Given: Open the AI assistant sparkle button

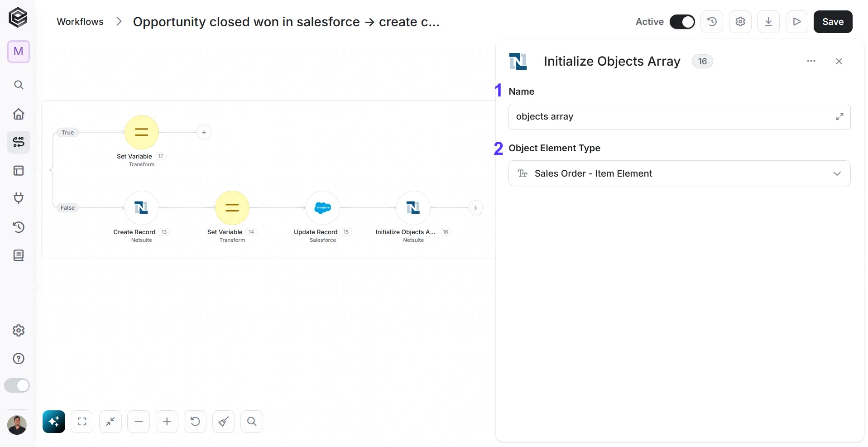Looking at the screenshot, I should (x=54, y=422).
